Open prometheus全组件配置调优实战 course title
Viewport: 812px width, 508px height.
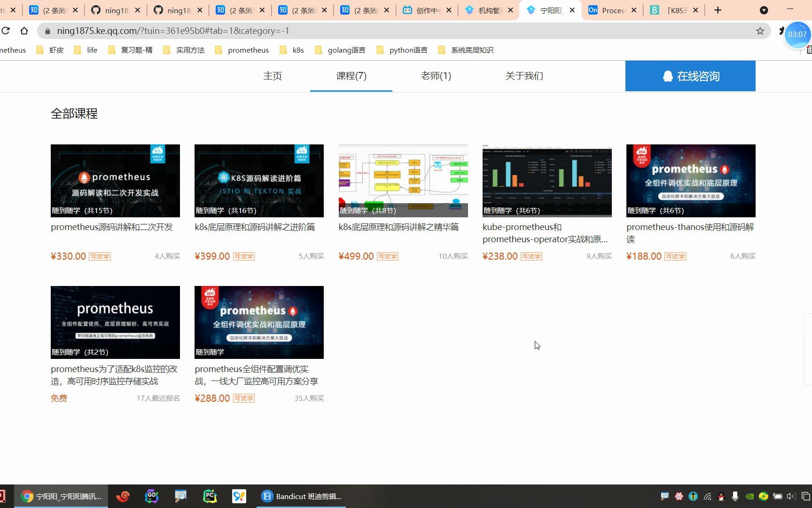[x=257, y=375]
